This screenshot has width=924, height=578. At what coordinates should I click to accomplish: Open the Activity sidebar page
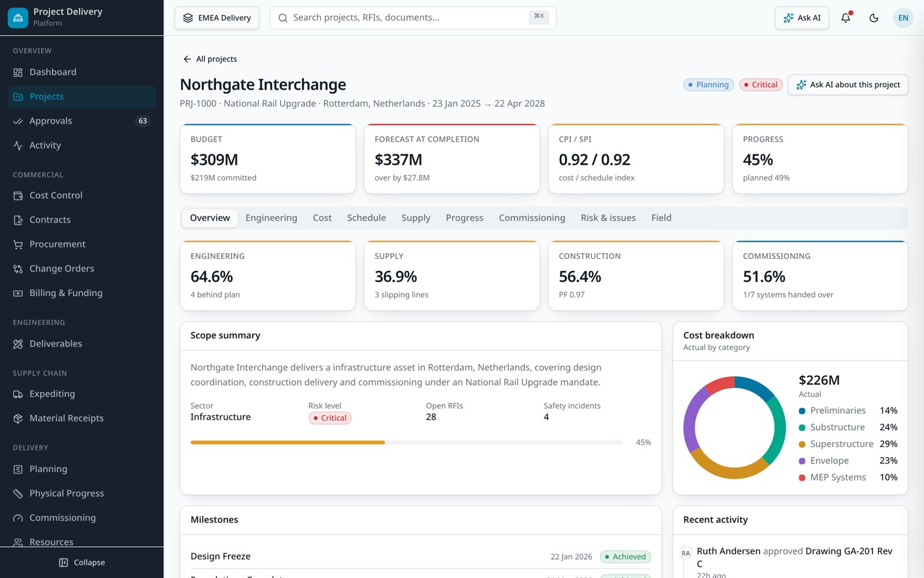tap(81, 145)
